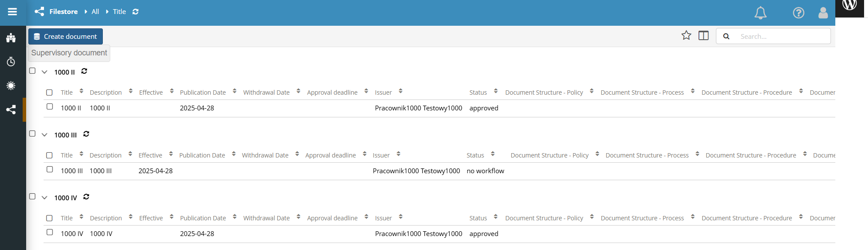This screenshot has height=250, width=868.
Task: Check the 1000 III document row
Action: click(50, 169)
